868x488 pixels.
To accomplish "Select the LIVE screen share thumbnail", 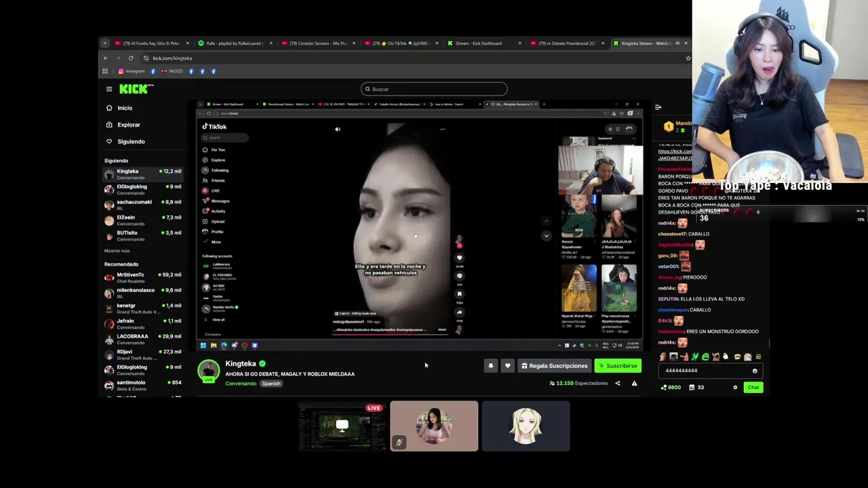I will click(x=342, y=426).
